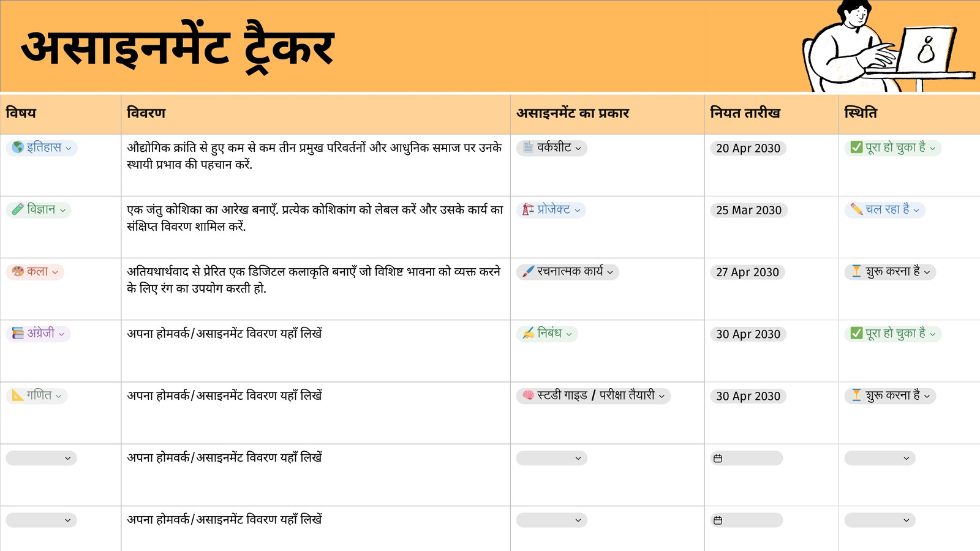Open the प्रोजेक्ट assignment type dropdown
Image resolution: width=980 pixels, height=551 pixels.
[551, 209]
